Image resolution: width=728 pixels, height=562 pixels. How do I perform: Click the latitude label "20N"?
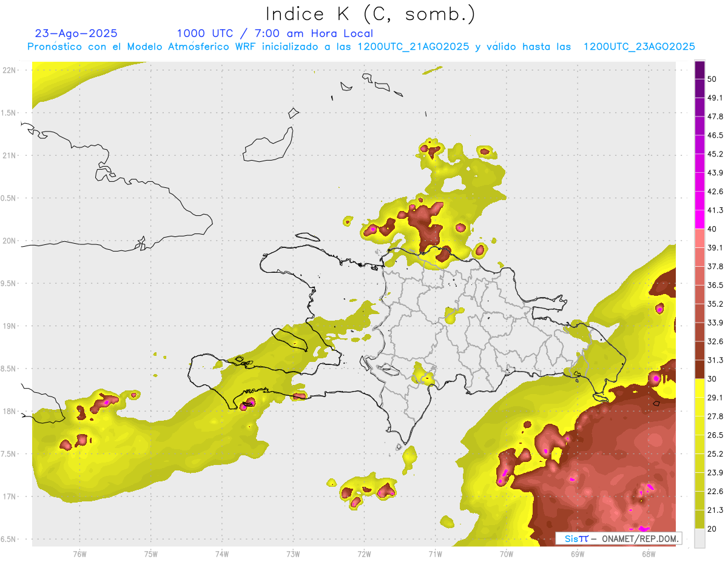(x=10, y=241)
